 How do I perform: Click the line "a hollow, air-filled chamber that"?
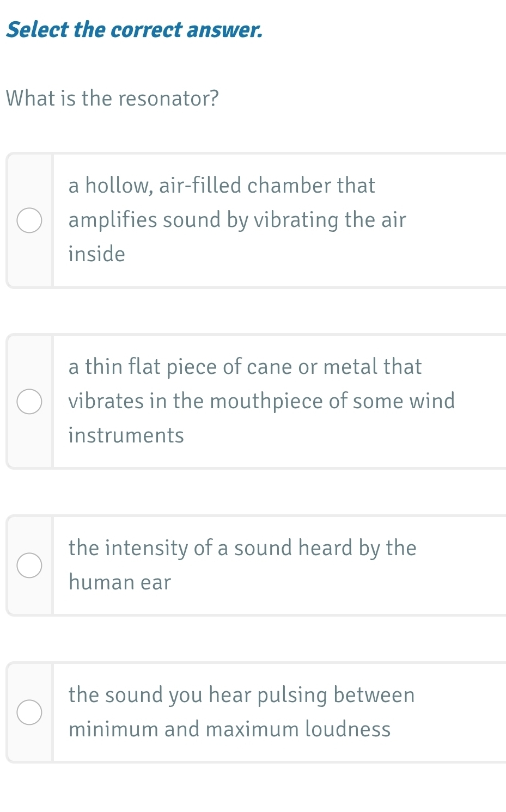pos(222,186)
